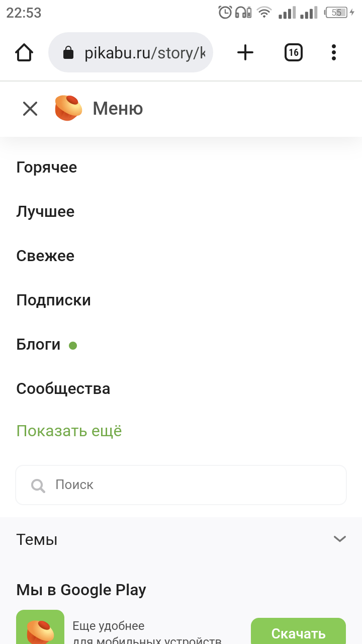The image size is (362, 644).
Task: Tap the padlock site security icon
Action: pyautogui.click(x=68, y=53)
